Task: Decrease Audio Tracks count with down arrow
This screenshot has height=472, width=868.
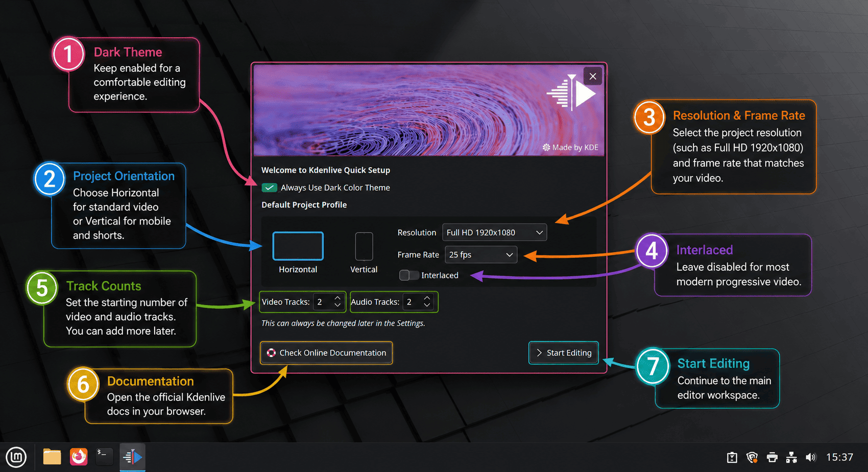Action: [x=427, y=305]
